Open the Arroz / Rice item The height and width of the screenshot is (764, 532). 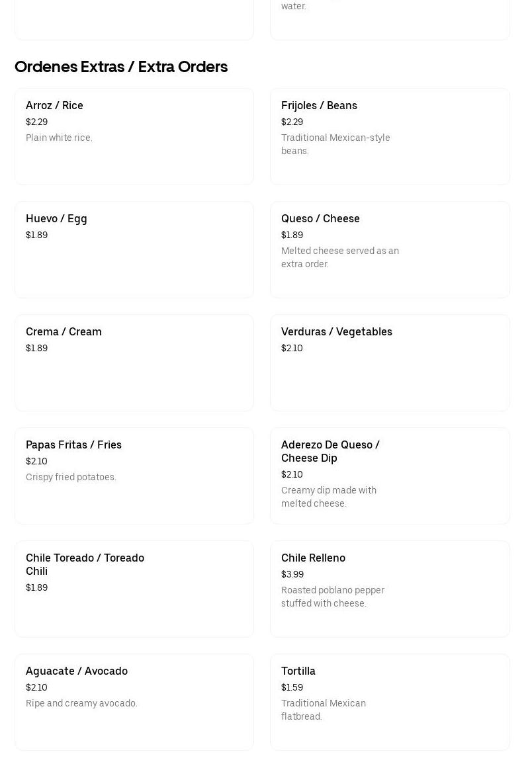point(134,136)
